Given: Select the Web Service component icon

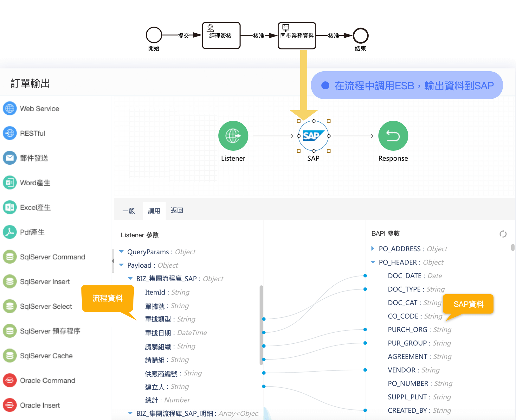Looking at the screenshot, I should (10, 109).
